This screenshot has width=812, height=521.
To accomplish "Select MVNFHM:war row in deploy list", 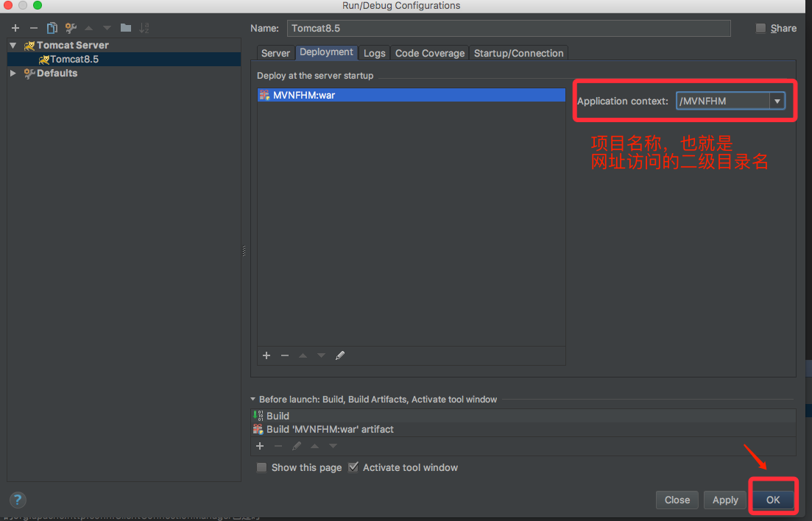I will tap(412, 95).
